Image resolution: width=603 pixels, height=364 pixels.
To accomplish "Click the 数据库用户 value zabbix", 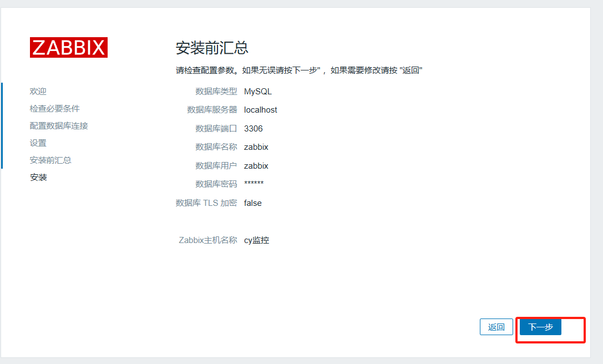I will [x=256, y=166].
